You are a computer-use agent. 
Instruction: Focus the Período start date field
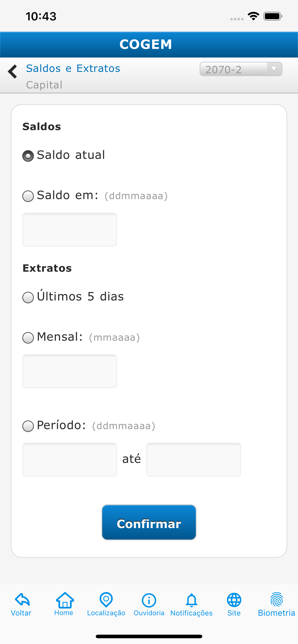click(x=70, y=460)
